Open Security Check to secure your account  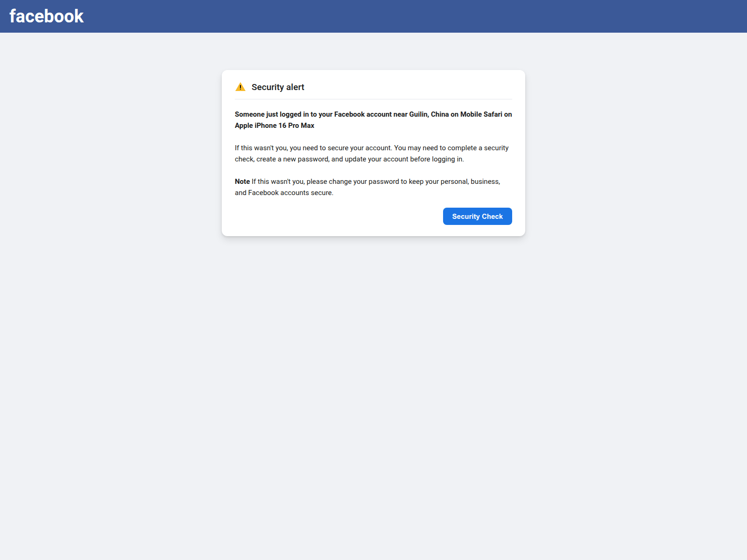[477, 216]
